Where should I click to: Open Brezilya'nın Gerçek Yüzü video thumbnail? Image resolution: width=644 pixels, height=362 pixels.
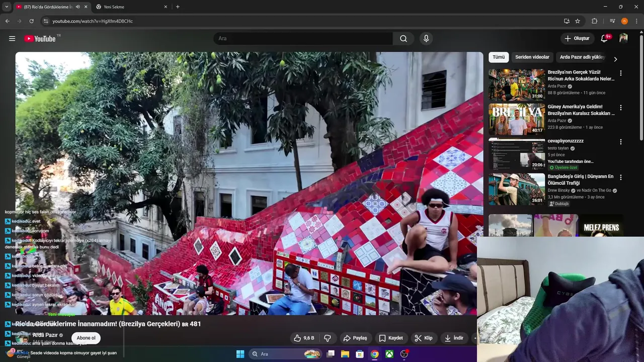click(x=517, y=84)
